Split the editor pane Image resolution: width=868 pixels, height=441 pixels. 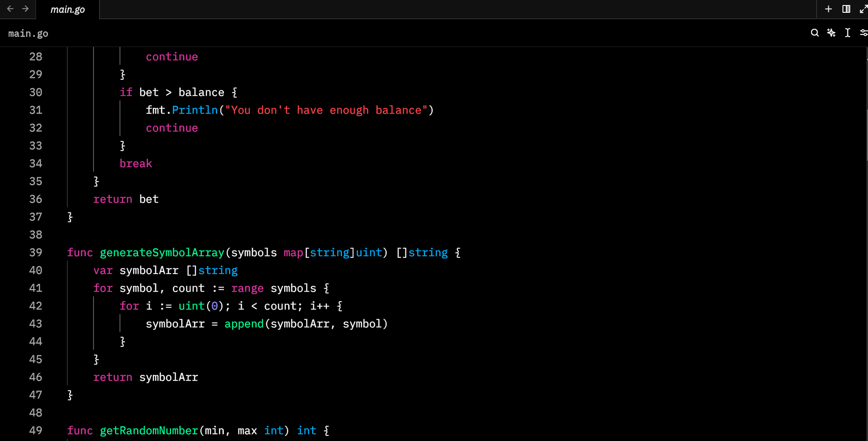(x=846, y=9)
